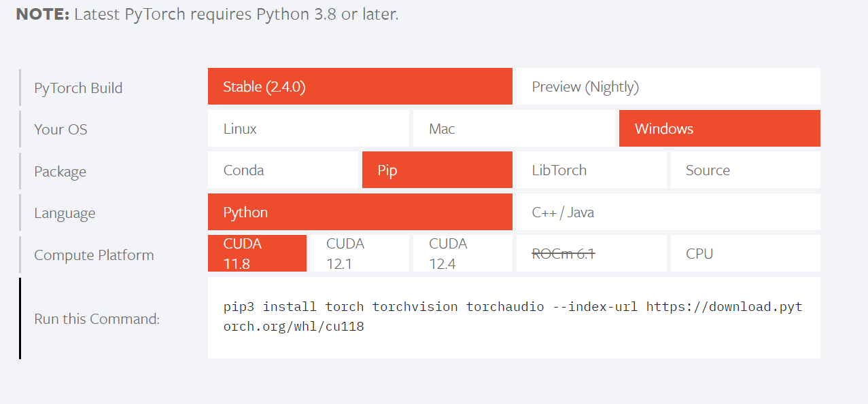Image resolution: width=868 pixels, height=404 pixels.
Task: Click the PyTorch Build row label
Action: (78, 88)
